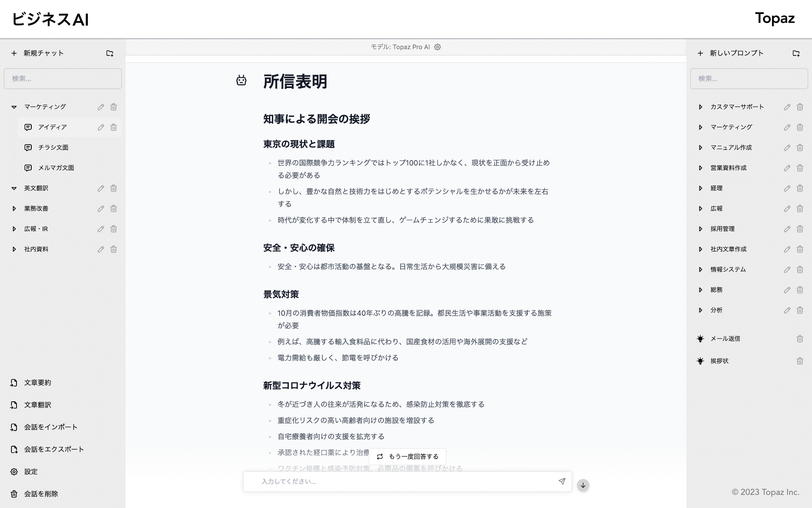This screenshot has height=508, width=812.
Task: Open the チラシ文面 chat
Action: 53,148
